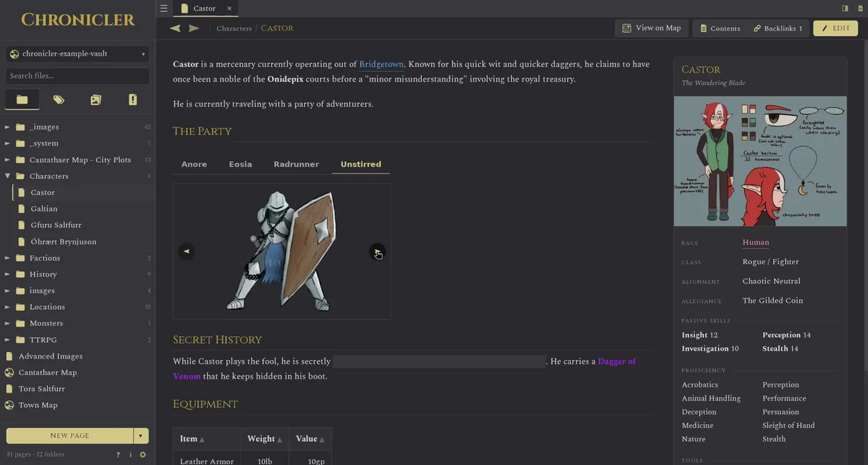
Task: Click Characters in the breadcrumb
Action: pos(234,29)
